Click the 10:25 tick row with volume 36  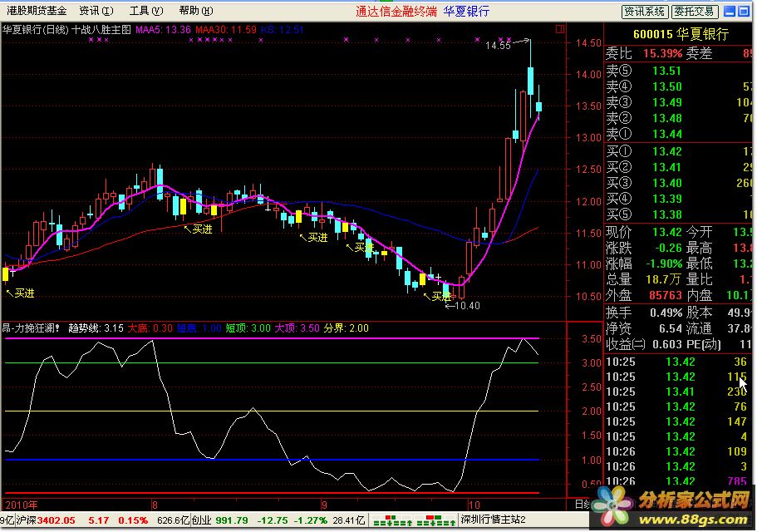click(677, 362)
